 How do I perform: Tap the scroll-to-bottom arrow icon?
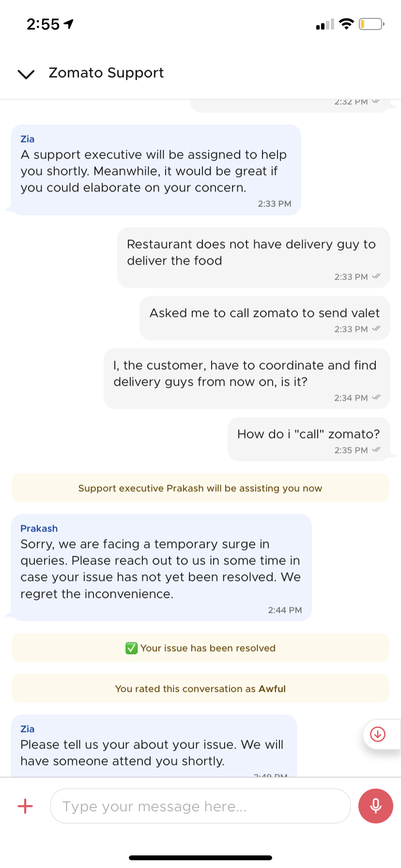click(x=378, y=734)
